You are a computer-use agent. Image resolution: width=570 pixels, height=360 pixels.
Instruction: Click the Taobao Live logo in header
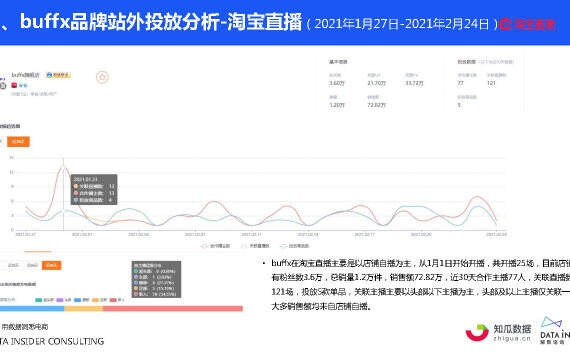pyautogui.click(x=527, y=24)
